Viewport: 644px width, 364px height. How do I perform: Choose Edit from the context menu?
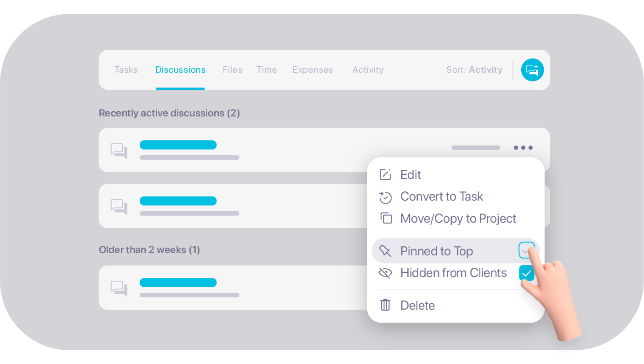coord(410,175)
